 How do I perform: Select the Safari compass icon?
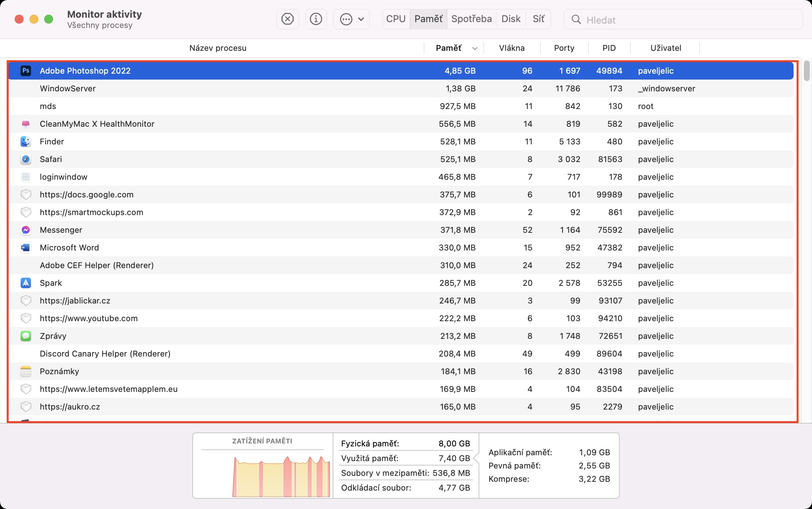point(26,159)
